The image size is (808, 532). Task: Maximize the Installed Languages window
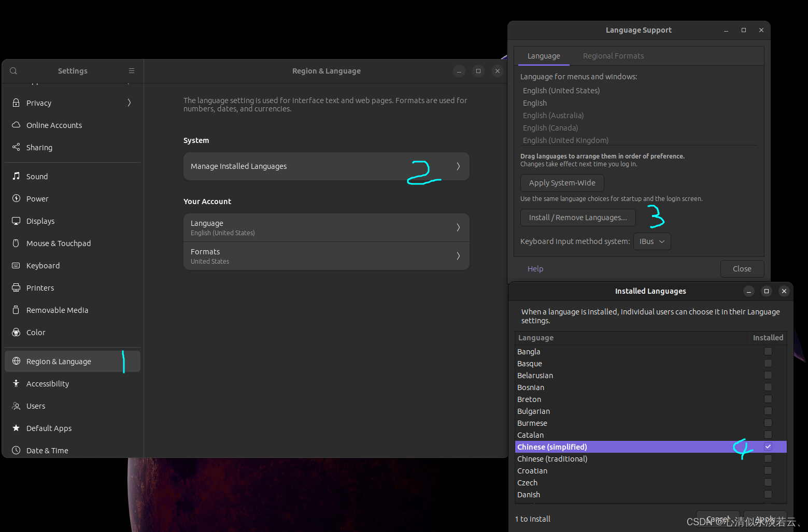coord(767,291)
